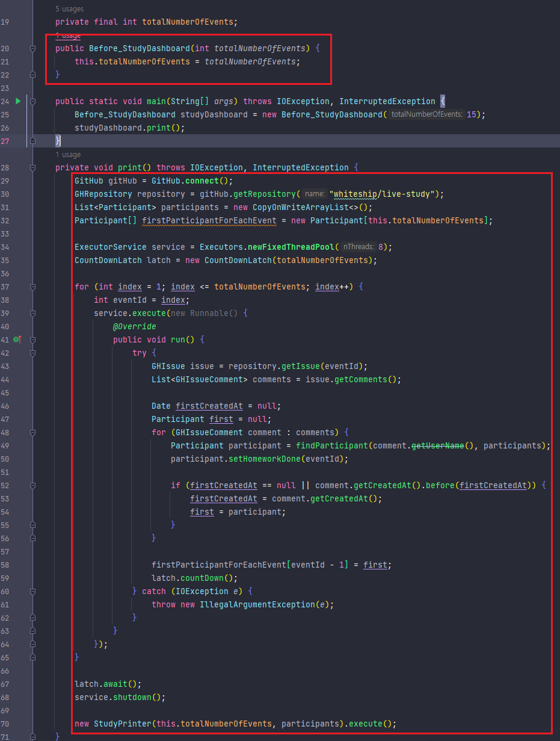The image size is (560, 741).
Task: Collapse the if block fold at line 52
Action: [33, 485]
